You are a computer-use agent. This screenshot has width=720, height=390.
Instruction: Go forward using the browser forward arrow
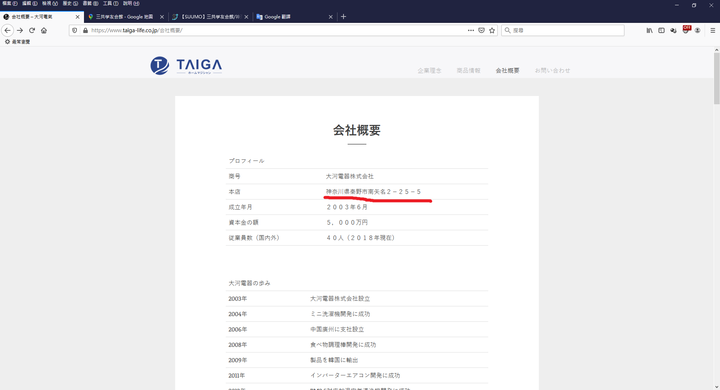20,30
